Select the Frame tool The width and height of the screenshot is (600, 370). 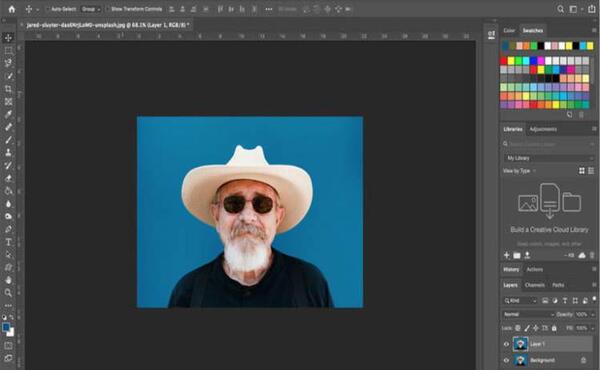coord(8,101)
